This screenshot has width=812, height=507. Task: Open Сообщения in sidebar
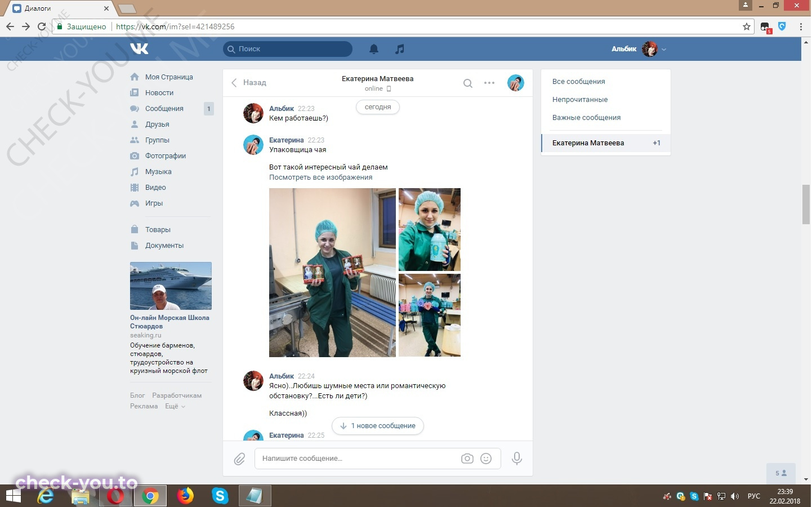(164, 109)
